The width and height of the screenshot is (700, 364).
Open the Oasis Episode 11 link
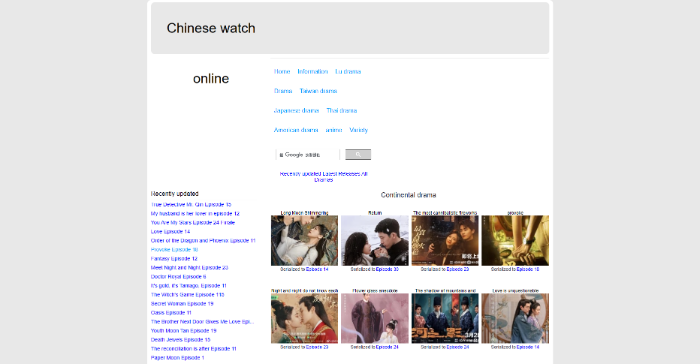click(171, 313)
